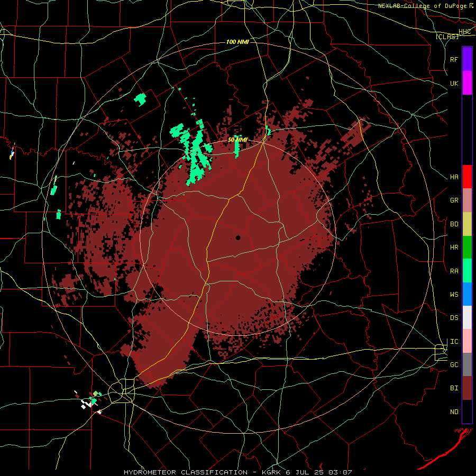Click the WS blue legend swatch
Image resolution: width=476 pixels, height=476 pixels.
467,294
